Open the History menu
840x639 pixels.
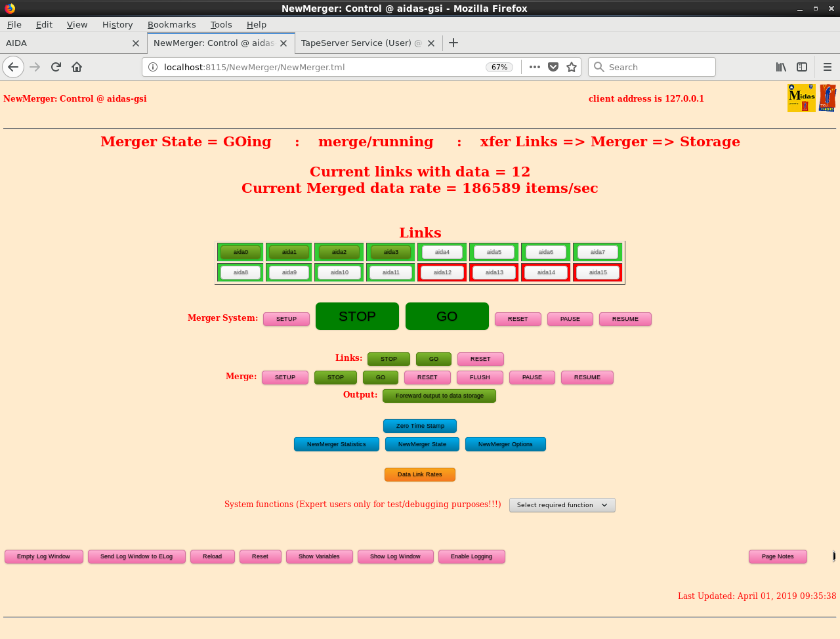117,24
